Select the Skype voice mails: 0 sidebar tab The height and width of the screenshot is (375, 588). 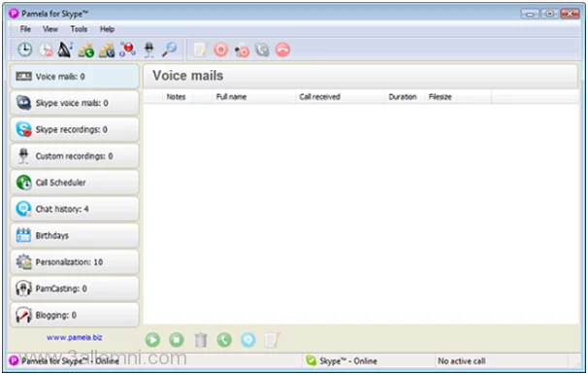(75, 103)
